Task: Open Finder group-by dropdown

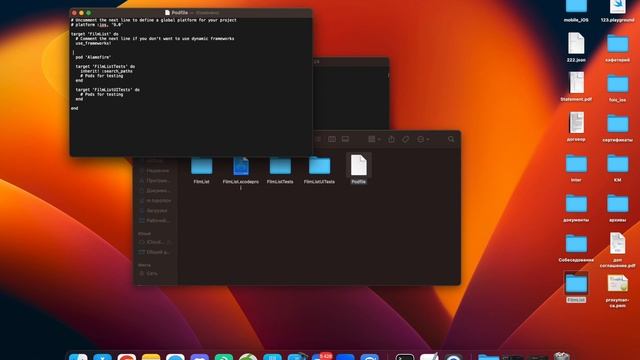Action: pos(374,139)
